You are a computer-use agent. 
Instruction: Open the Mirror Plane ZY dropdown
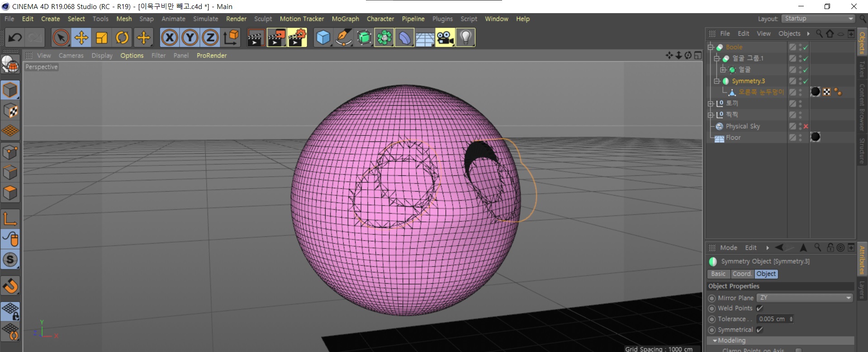click(805, 298)
